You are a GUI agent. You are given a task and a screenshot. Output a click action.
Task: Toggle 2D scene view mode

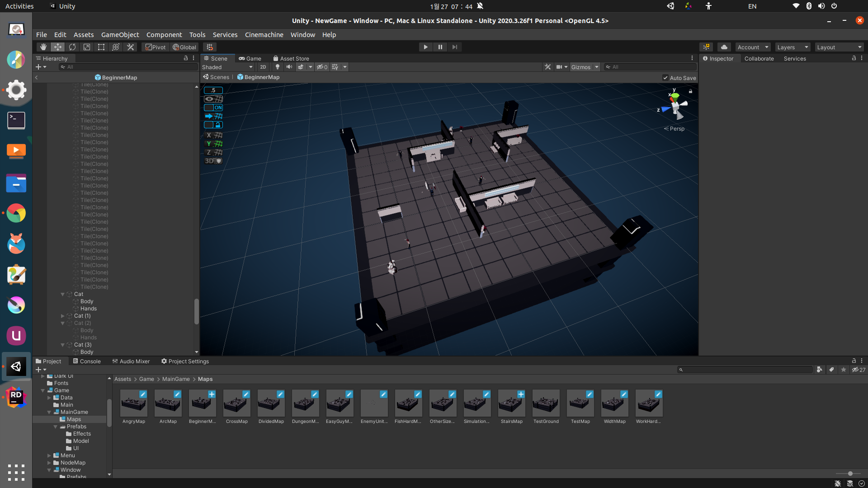point(263,67)
